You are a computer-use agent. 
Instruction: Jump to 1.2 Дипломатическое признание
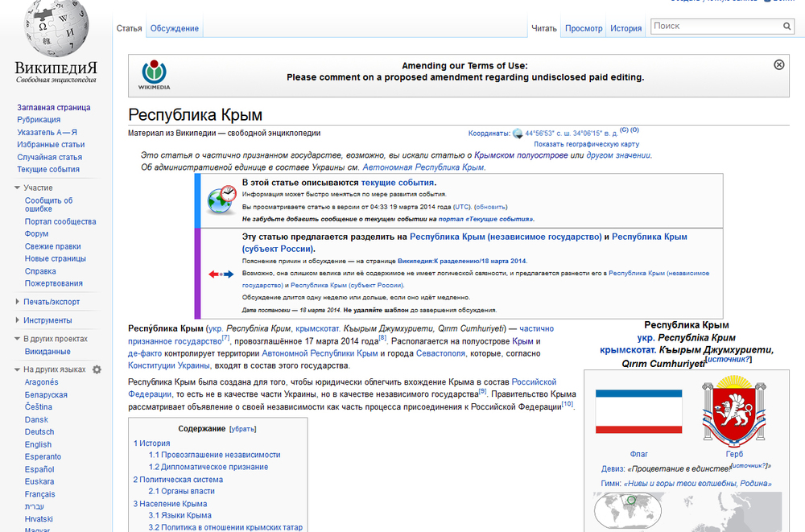[208, 467]
